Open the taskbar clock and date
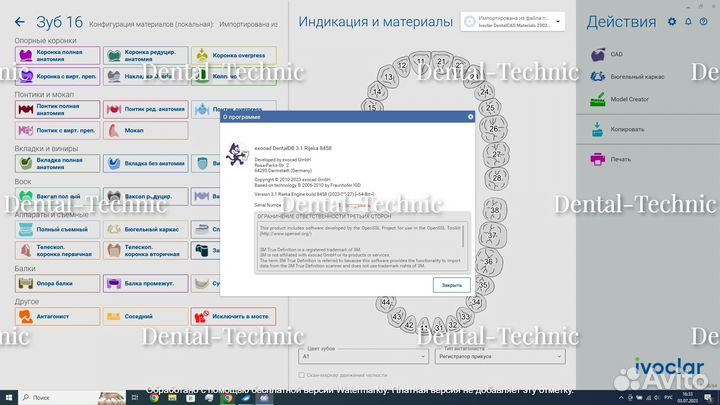 pyautogui.click(x=687, y=398)
